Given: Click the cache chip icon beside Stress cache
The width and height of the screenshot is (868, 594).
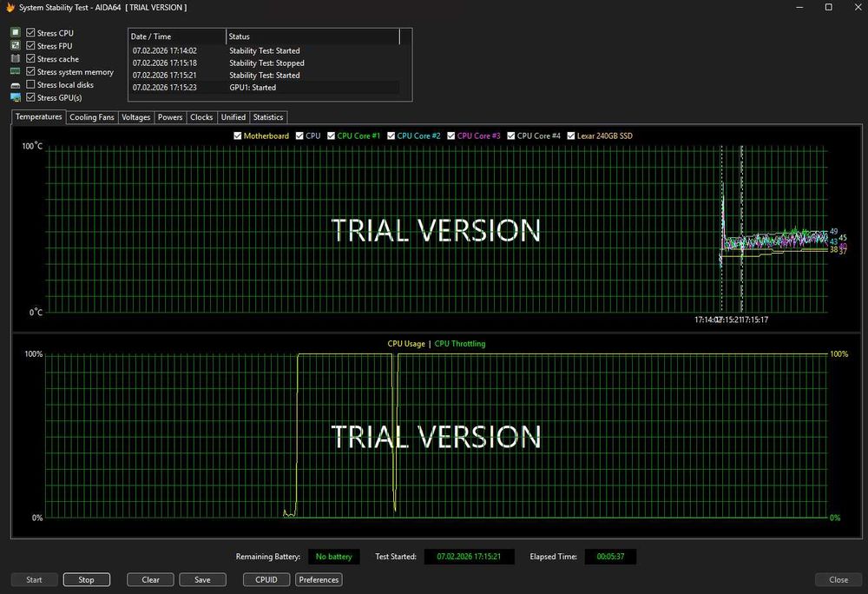Looking at the screenshot, I should coord(16,59).
